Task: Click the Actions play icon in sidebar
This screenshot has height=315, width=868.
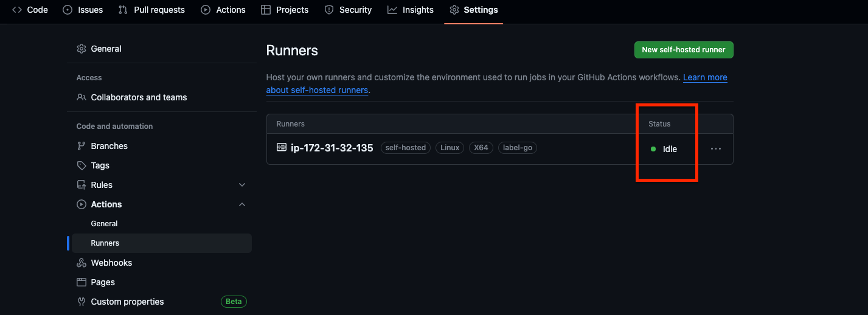Action: [82, 204]
